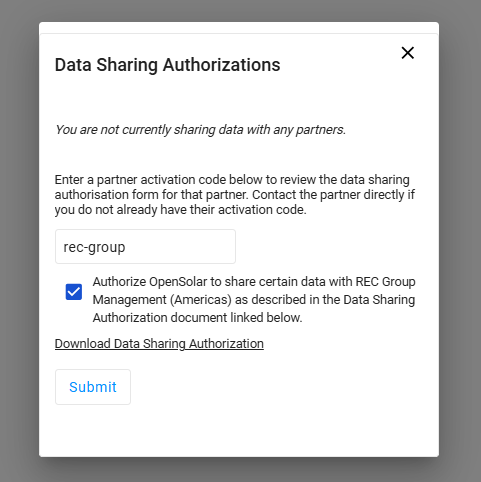Click the words 'REC Group' in the label
This screenshot has height=482, width=481.
pyautogui.click(x=385, y=282)
